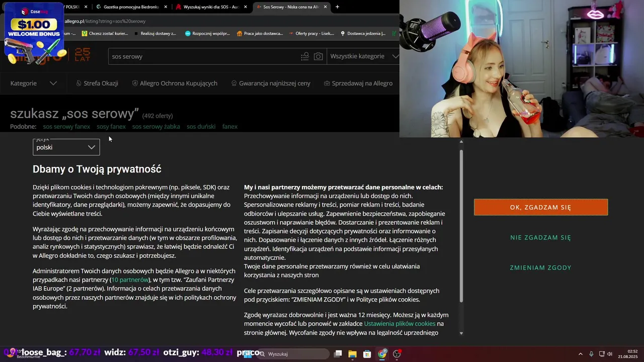Click the OK, ZGADZAM SIĘ button

pyautogui.click(x=541, y=207)
